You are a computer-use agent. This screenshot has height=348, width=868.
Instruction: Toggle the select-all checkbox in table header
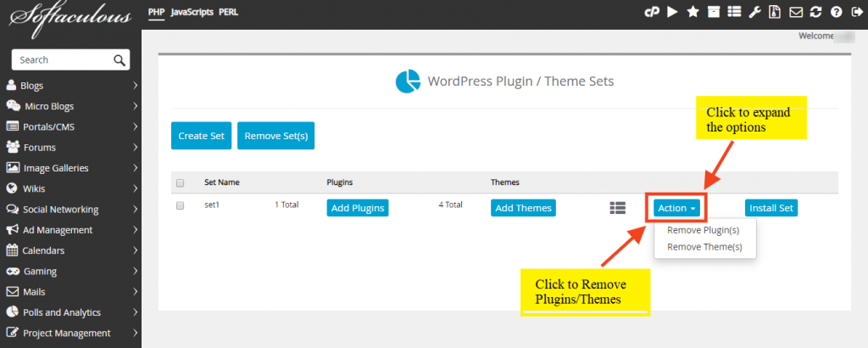pyautogui.click(x=180, y=182)
